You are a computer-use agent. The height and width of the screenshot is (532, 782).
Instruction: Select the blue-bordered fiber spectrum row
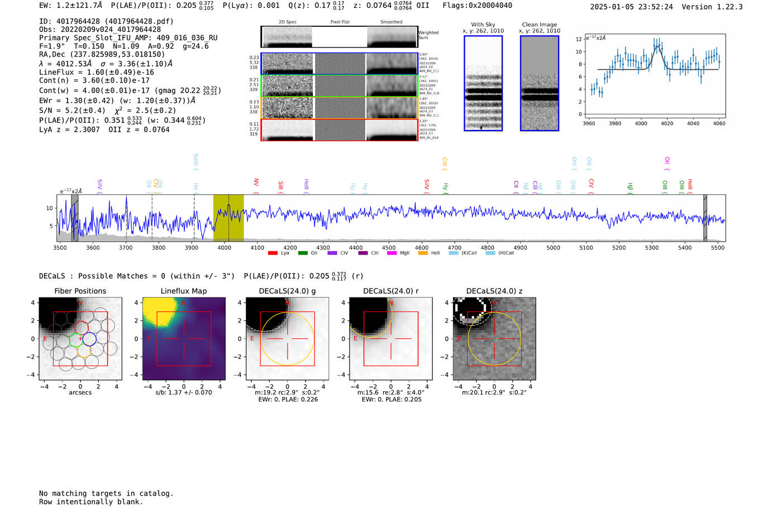339,64
